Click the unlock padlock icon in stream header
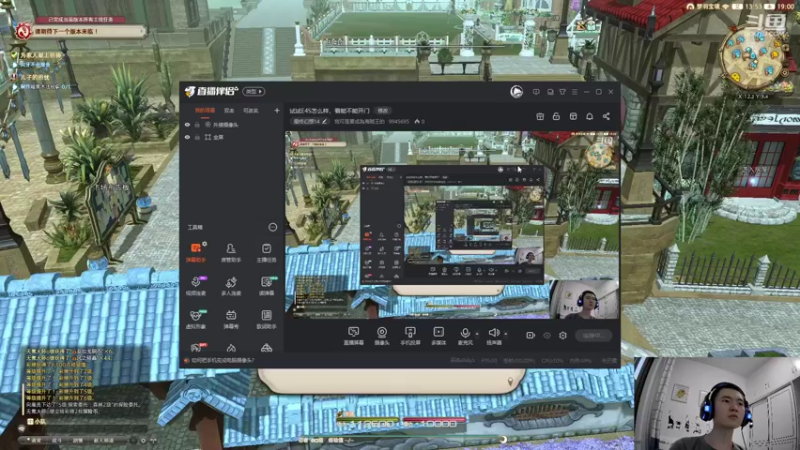 (x=556, y=116)
